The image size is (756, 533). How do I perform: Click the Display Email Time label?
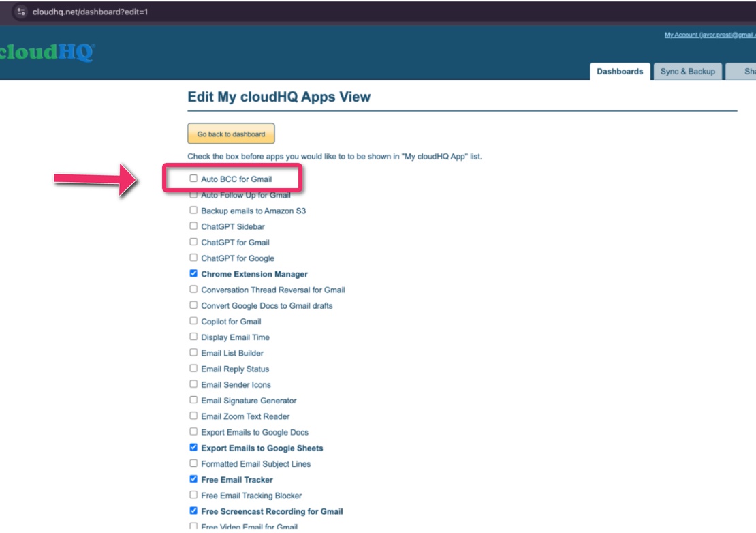pos(235,337)
